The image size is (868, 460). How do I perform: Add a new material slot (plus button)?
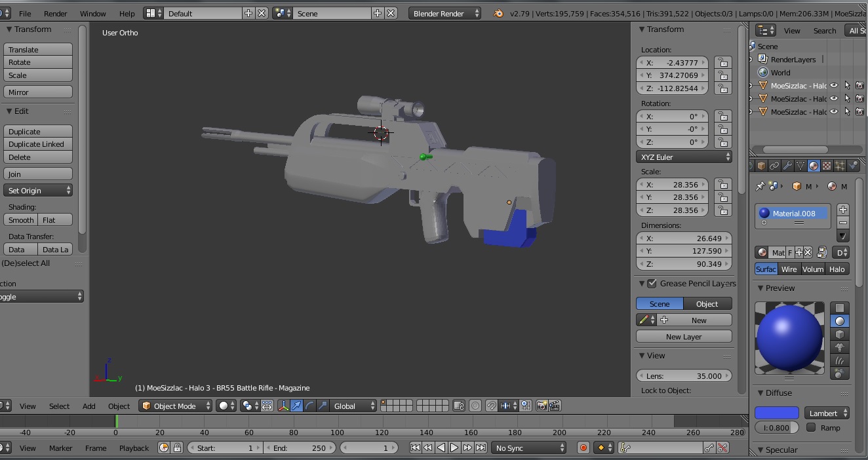843,210
